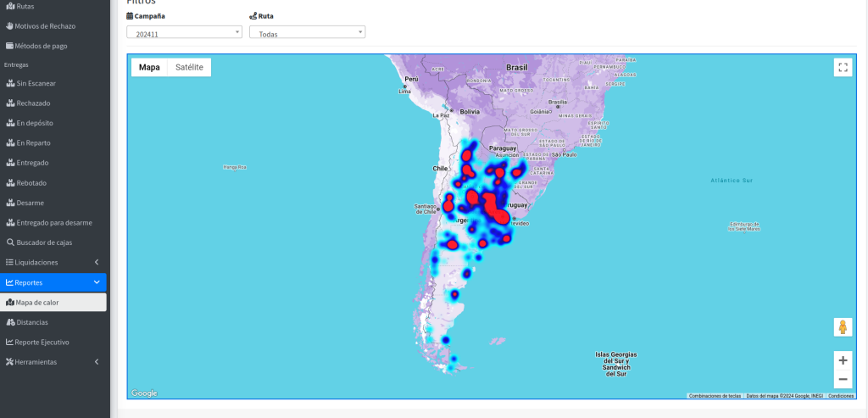Click the São Paulo label on map
This screenshot has width=868, height=418.
[x=565, y=155]
